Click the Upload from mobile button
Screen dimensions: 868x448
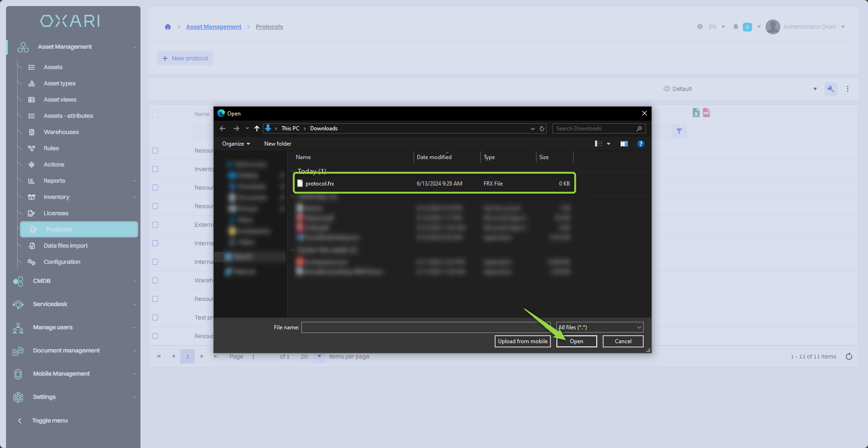pyautogui.click(x=523, y=341)
